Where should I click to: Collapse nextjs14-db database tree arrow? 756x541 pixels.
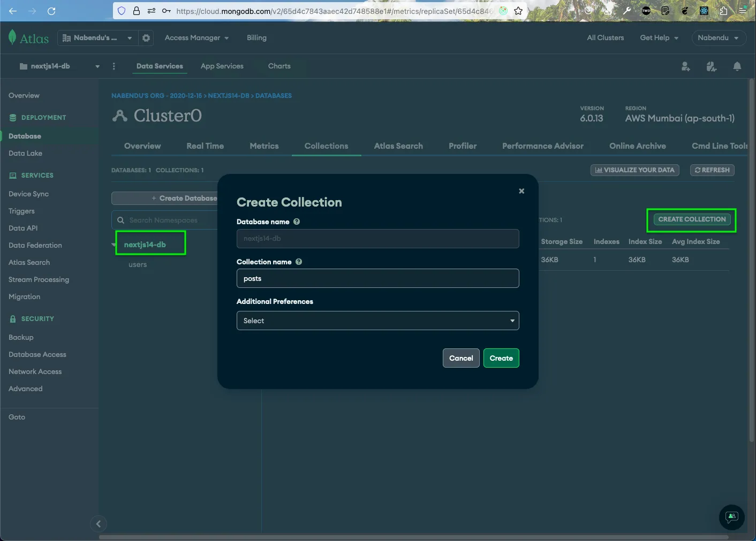(115, 245)
